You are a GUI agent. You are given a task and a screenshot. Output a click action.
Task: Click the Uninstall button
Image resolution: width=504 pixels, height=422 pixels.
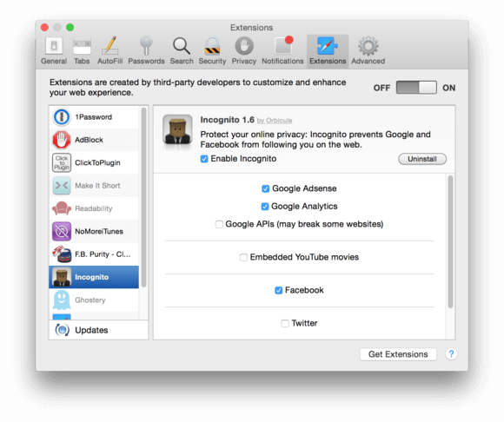click(422, 159)
